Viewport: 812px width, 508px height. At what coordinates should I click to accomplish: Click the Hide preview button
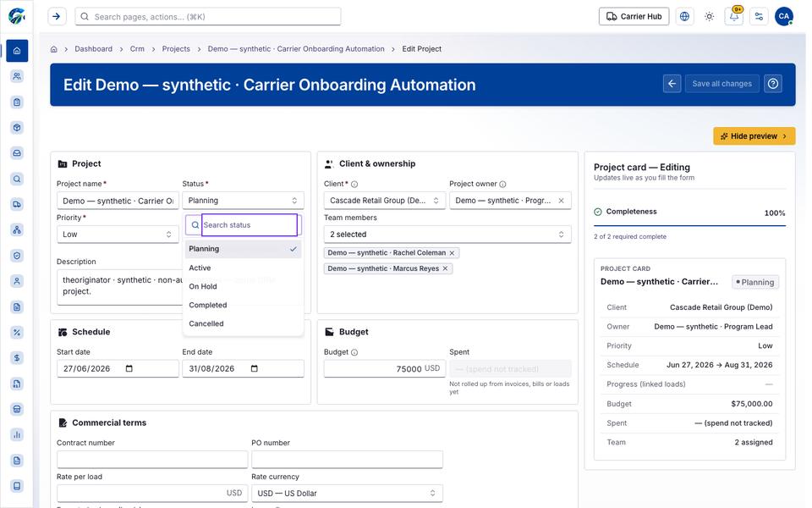click(754, 136)
